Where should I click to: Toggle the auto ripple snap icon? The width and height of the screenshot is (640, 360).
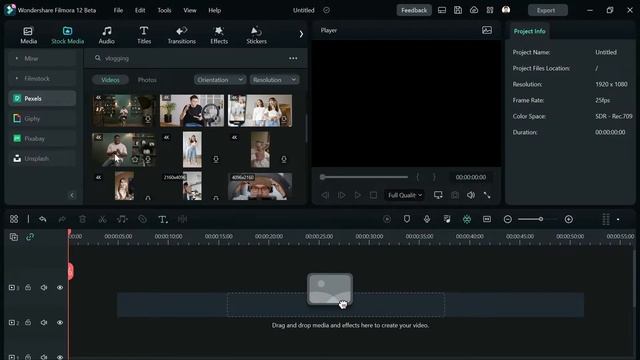[467, 219]
